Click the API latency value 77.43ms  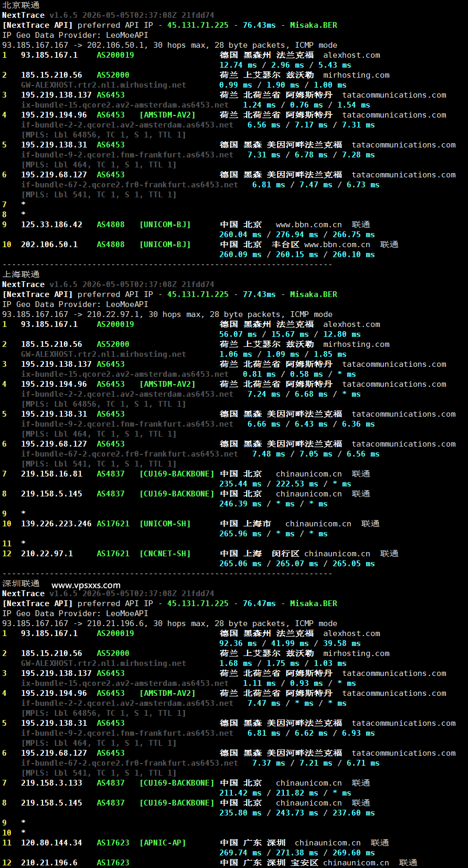click(259, 294)
